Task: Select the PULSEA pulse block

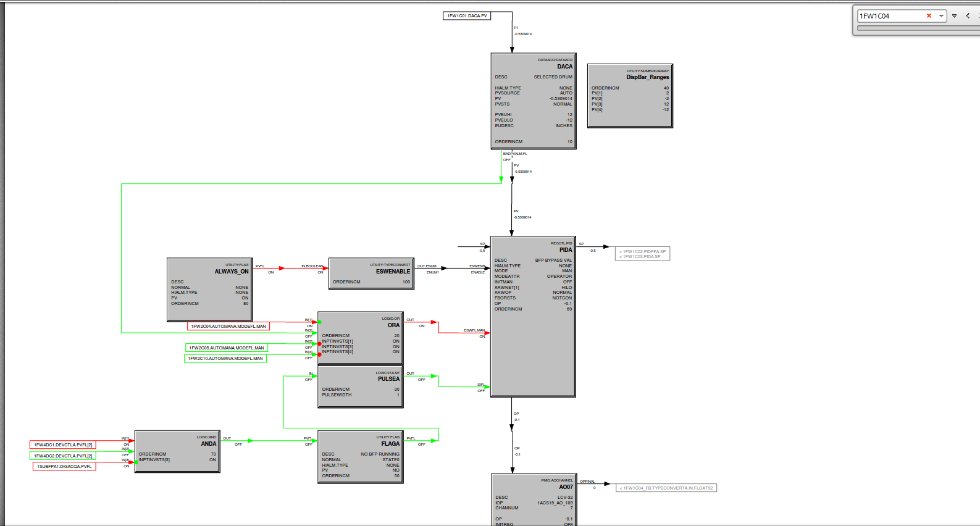Action: click(361, 386)
